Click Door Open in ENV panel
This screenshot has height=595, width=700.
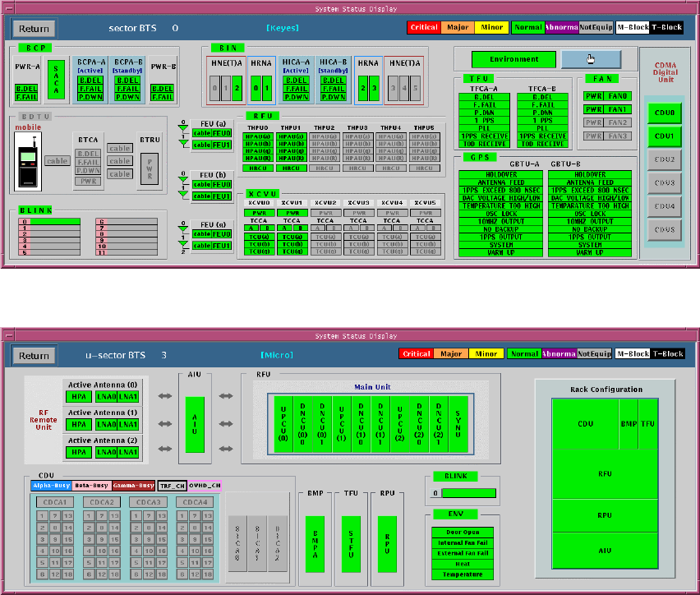463,533
